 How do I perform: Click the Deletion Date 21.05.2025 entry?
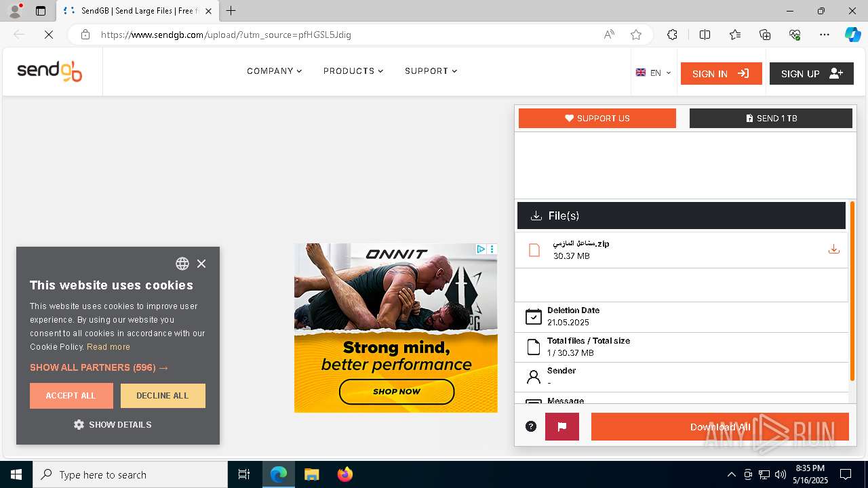tap(682, 317)
